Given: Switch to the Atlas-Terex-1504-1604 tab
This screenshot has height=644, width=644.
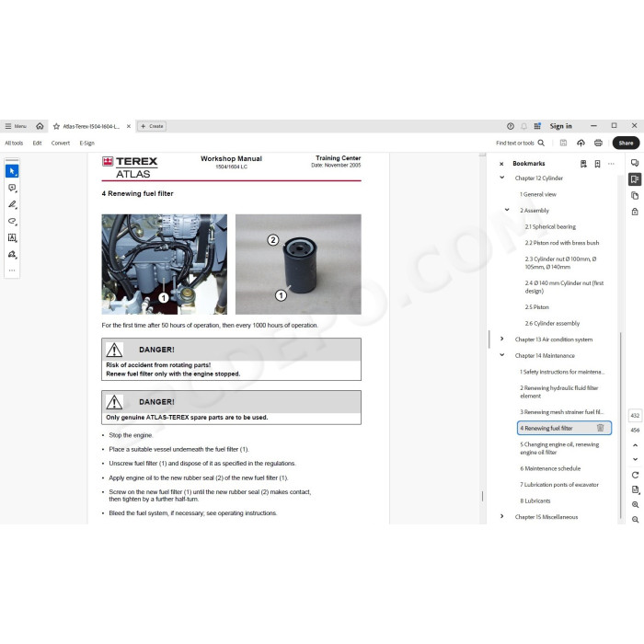Looking at the screenshot, I should (x=91, y=127).
